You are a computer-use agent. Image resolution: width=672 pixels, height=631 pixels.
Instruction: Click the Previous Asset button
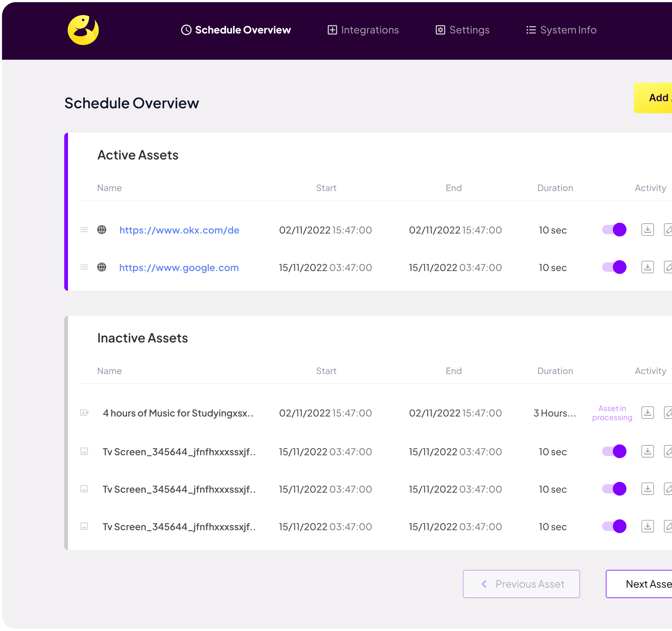pyautogui.click(x=521, y=584)
